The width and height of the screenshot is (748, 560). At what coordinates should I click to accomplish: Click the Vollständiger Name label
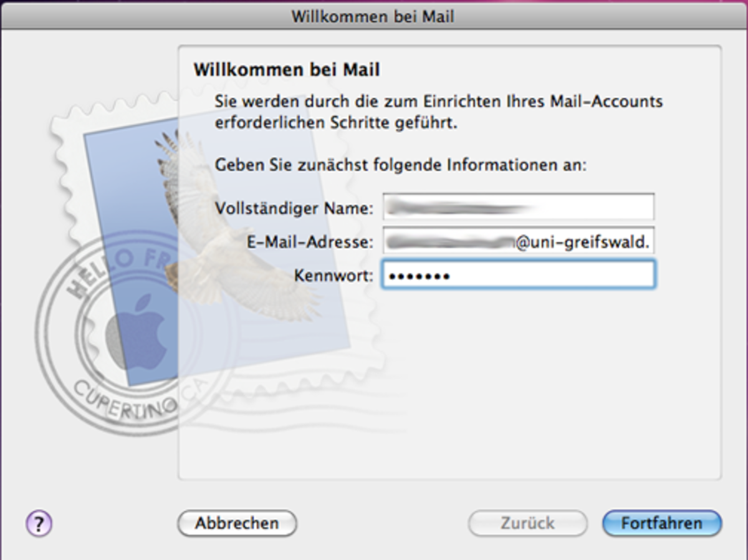point(294,208)
